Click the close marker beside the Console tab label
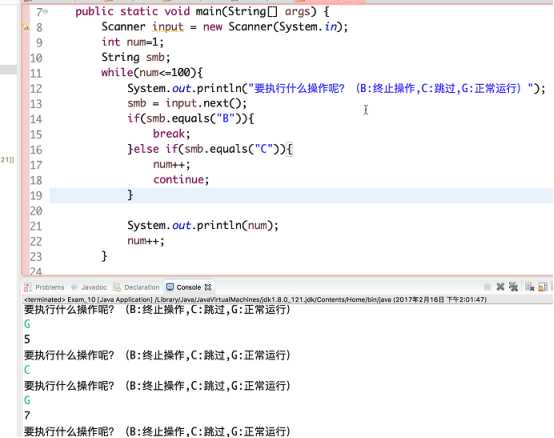The width and height of the screenshot is (554, 438). [x=208, y=287]
